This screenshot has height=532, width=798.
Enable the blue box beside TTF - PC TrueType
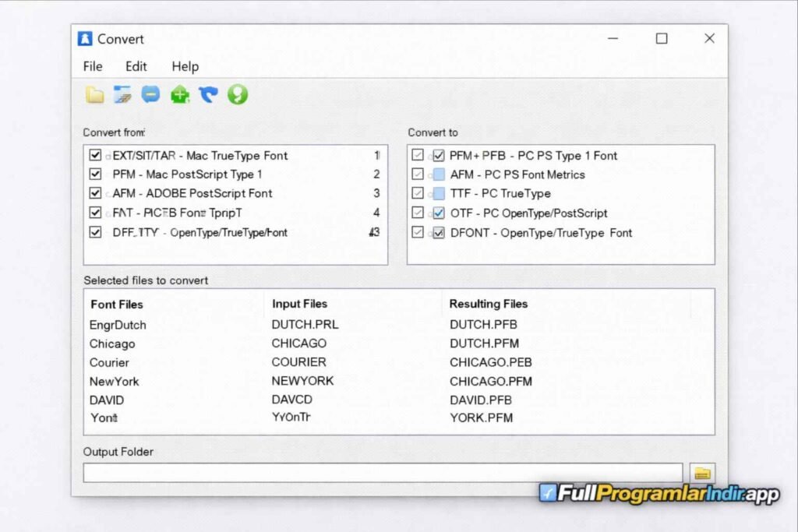(x=439, y=193)
